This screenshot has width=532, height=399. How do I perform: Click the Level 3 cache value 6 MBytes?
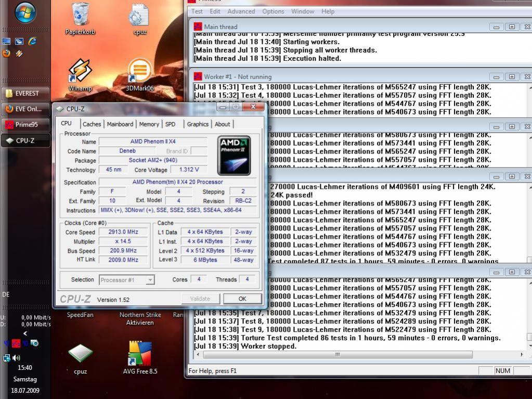[205, 260]
